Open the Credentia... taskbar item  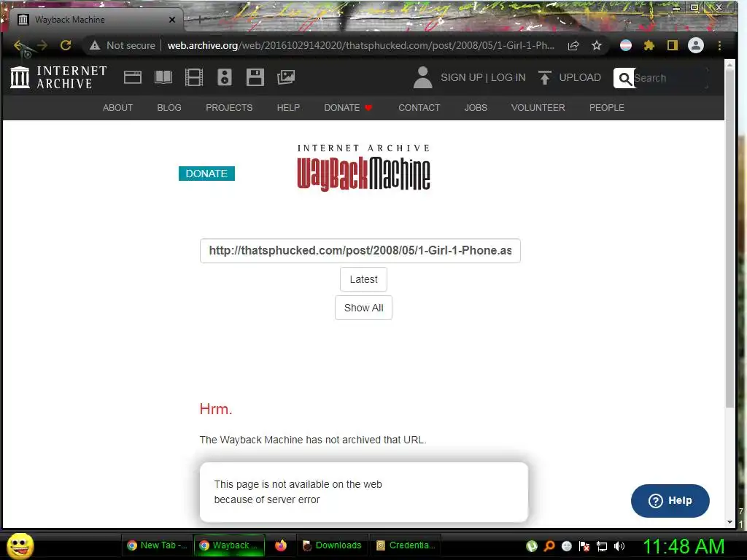(406, 545)
